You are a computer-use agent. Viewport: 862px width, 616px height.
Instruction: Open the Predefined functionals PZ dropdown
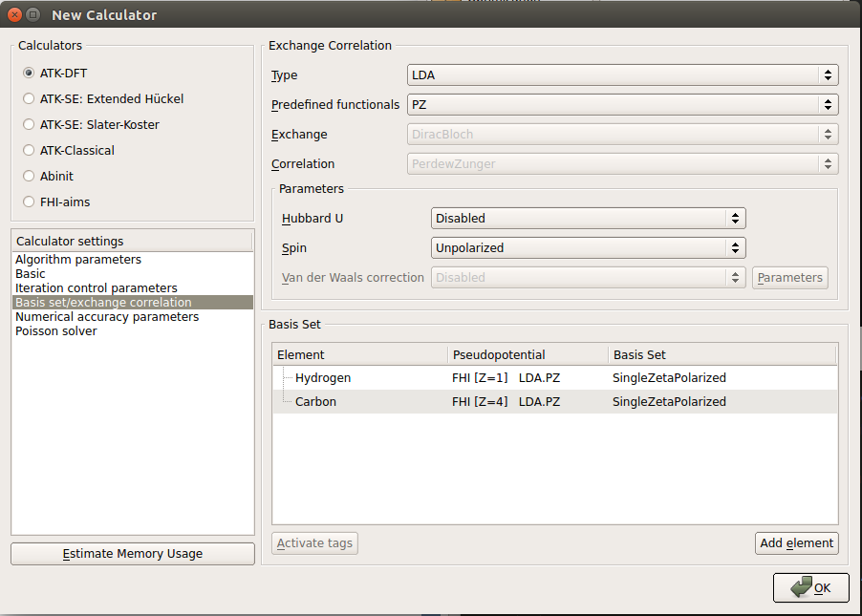pos(622,105)
